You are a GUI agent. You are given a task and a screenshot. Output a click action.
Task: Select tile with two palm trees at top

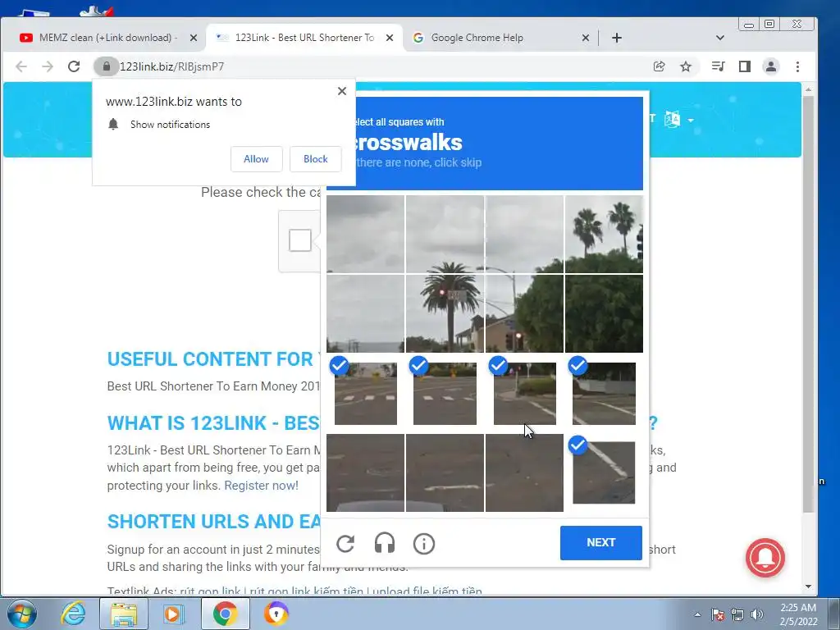coord(604,234)
